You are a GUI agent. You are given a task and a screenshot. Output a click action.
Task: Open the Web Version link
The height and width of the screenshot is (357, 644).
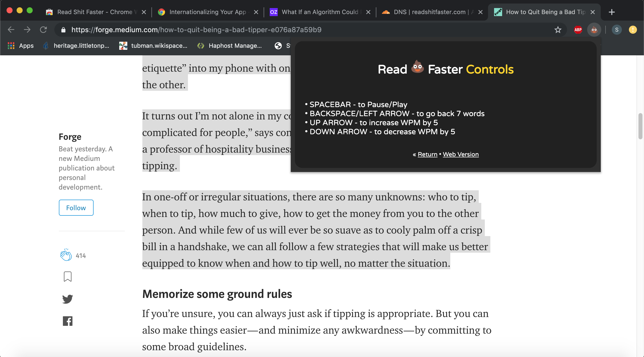click(460, 154)
